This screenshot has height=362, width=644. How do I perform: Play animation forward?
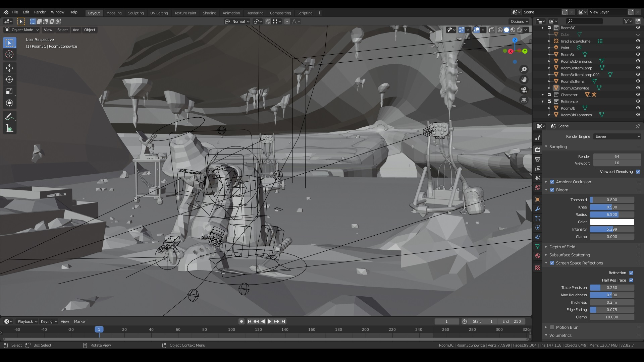click(x=270, y=321)
